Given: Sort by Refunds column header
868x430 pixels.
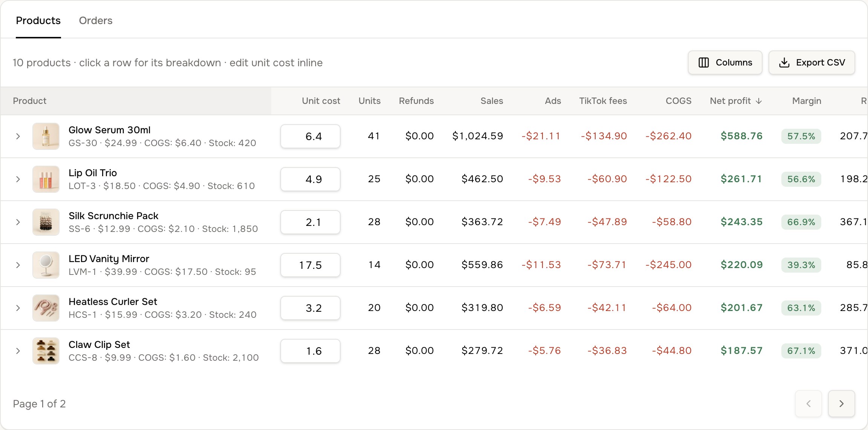Looking at the screenshot, I should (x=416, y=101).
